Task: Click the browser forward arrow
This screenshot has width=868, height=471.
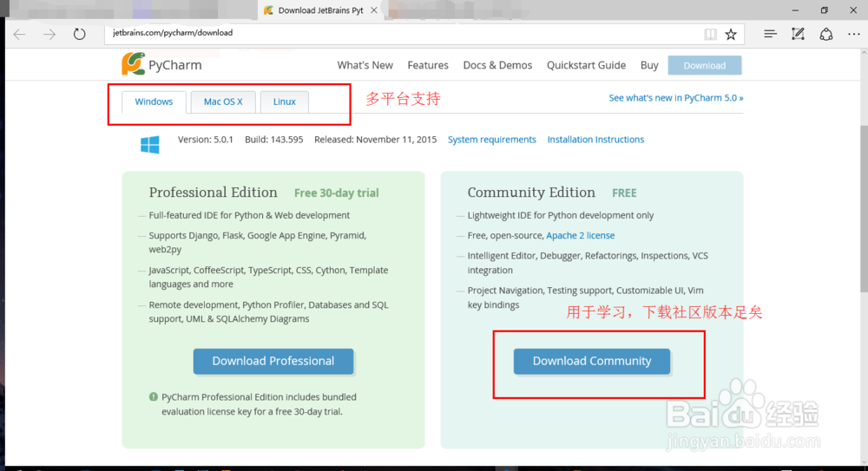Action: pos(49,35)
